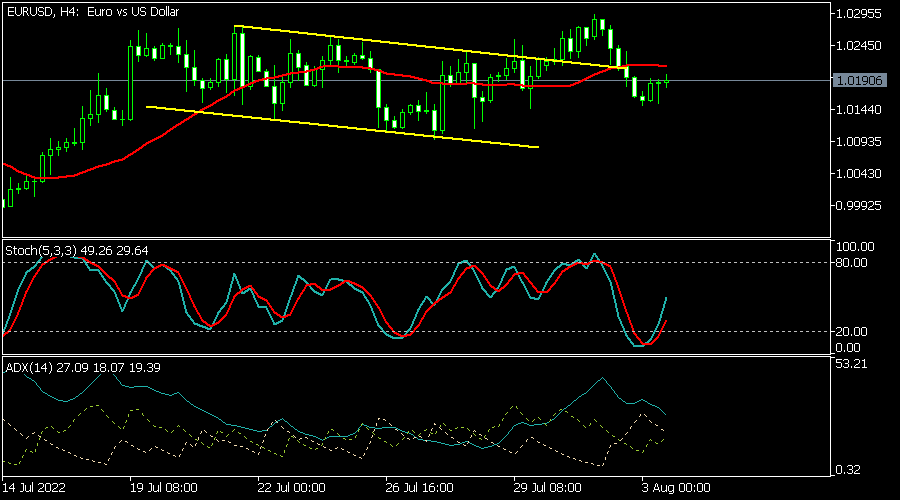Viewport: 900px width, 500px height.
Task: Click the 0.99925 price axis label
Action: (859, 206)
